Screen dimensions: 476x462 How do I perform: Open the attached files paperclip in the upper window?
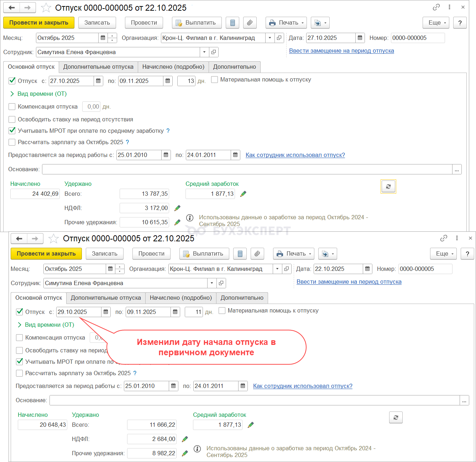pos(250,23)
